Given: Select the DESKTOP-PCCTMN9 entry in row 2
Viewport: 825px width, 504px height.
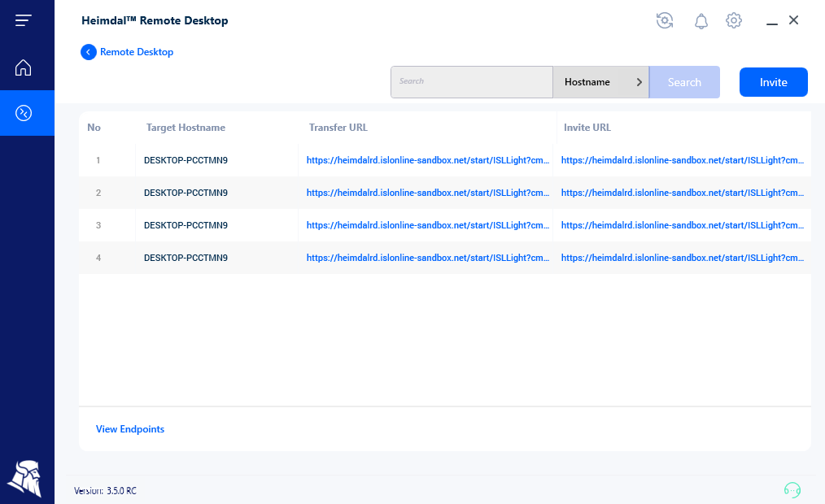Looking at the screenshot, I should pos(185,193).
